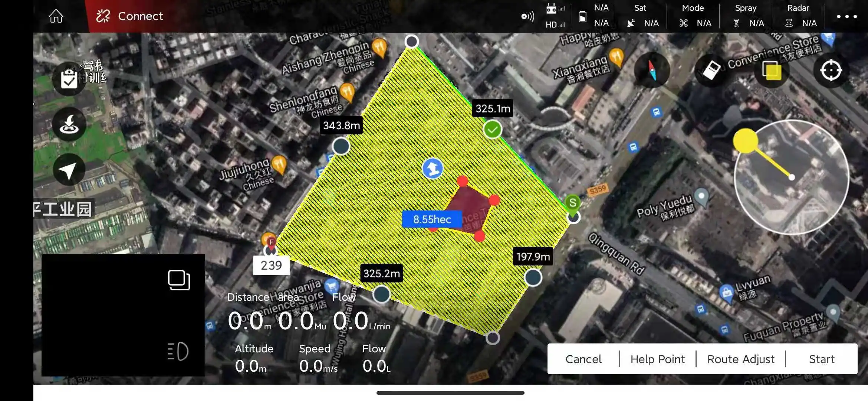The image size is (868, 401).
Task: Toggle the map layer squares icon
Action: (772, 70)
